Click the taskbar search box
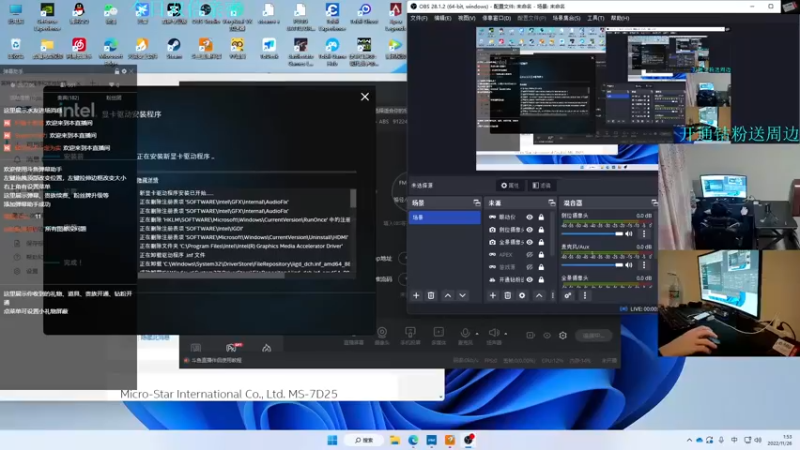Image resolution: width=800 pixels, height=450 pixels. click(363, 440)
